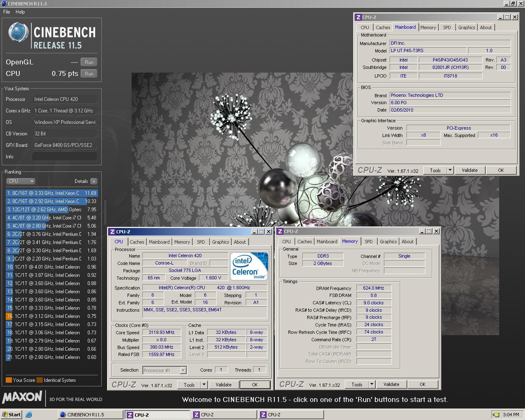Viewport: 525px width, 420px height.
Task: Click OK in CPU-Z Processor window
Action: point(255,385)
